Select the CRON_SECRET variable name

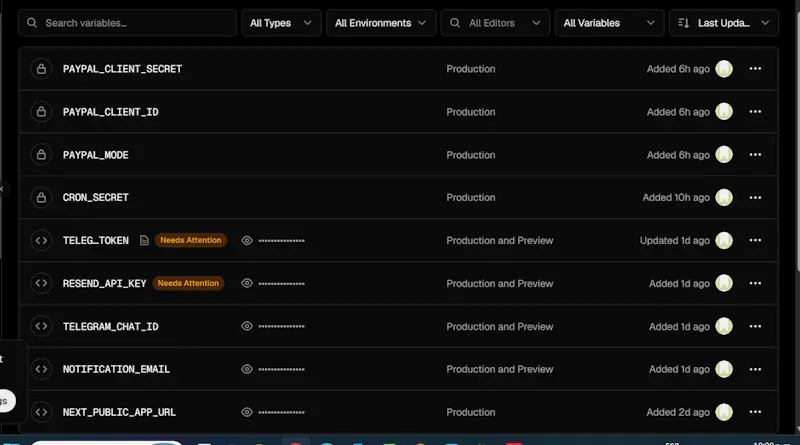[x=95, y=197]
